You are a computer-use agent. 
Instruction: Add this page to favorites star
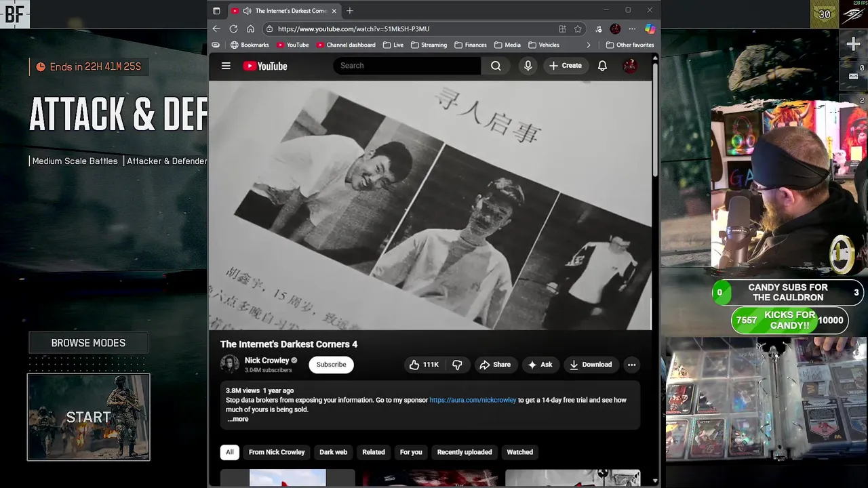(578, 28)
